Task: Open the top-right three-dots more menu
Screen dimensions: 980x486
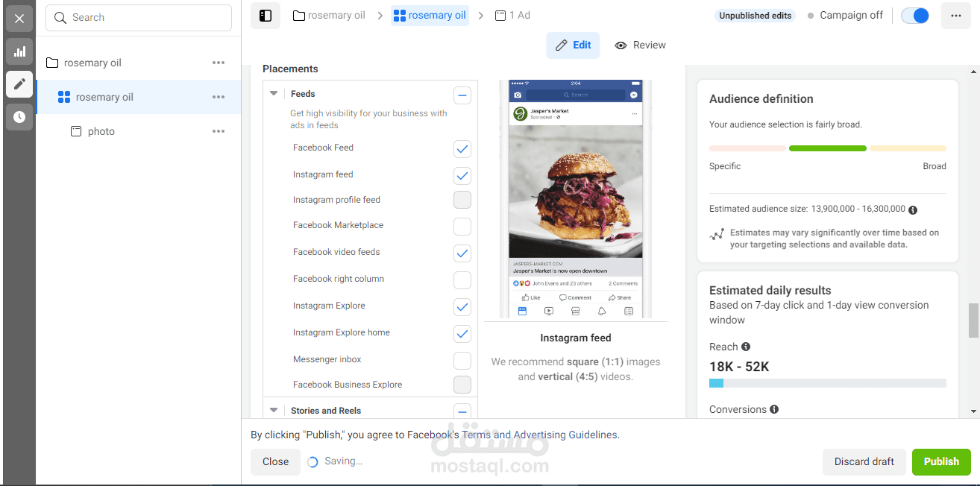Action: tap(956, 16)
